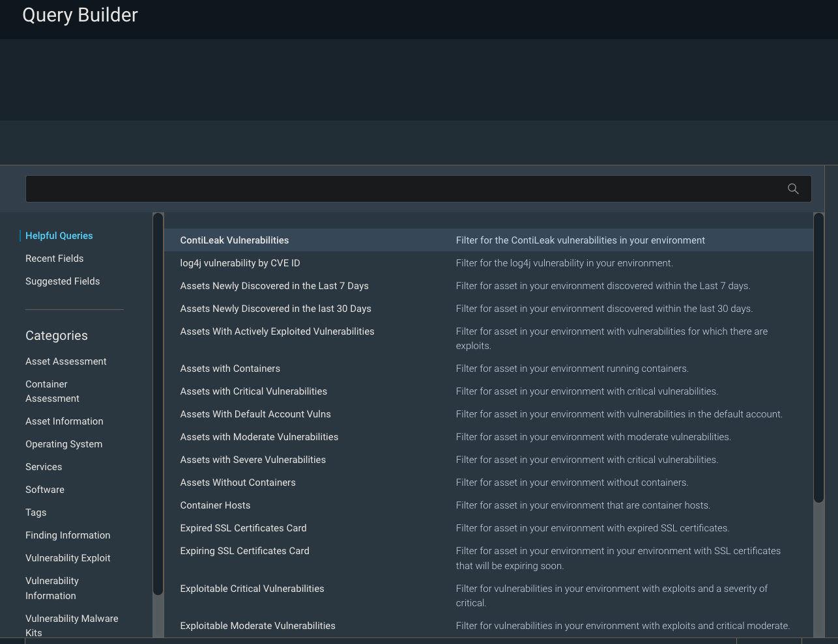Select the Vulnerability Exploit category
This screenshot has width=838, height=644.
pos(68,558)
